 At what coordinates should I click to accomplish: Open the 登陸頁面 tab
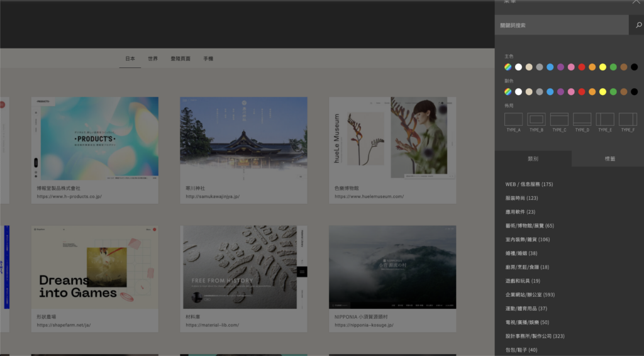pos(180,58)
